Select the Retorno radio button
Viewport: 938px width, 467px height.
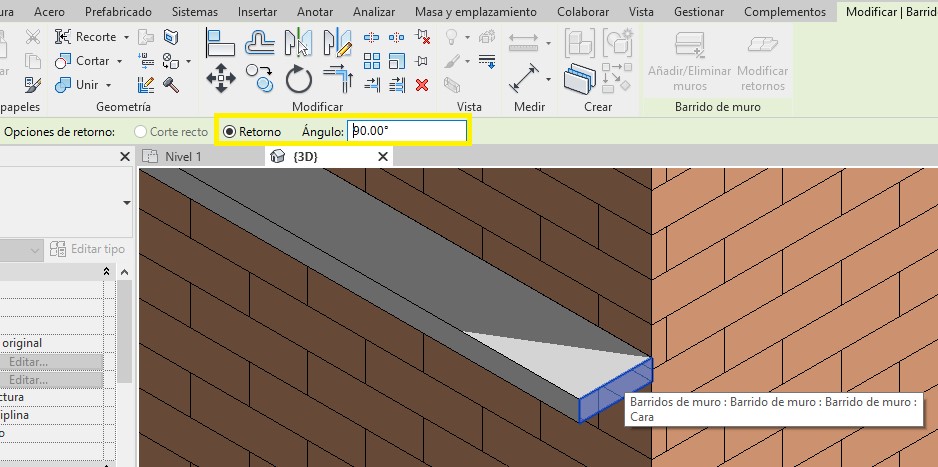230,131
